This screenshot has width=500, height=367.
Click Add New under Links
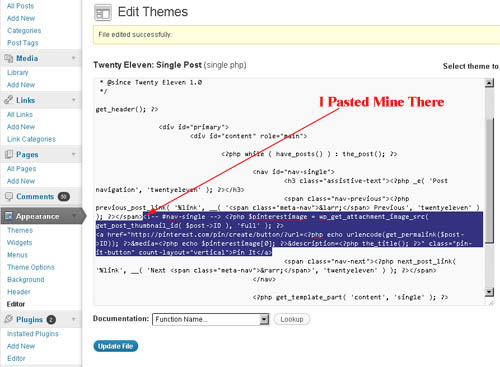click(x=21, y=127)
